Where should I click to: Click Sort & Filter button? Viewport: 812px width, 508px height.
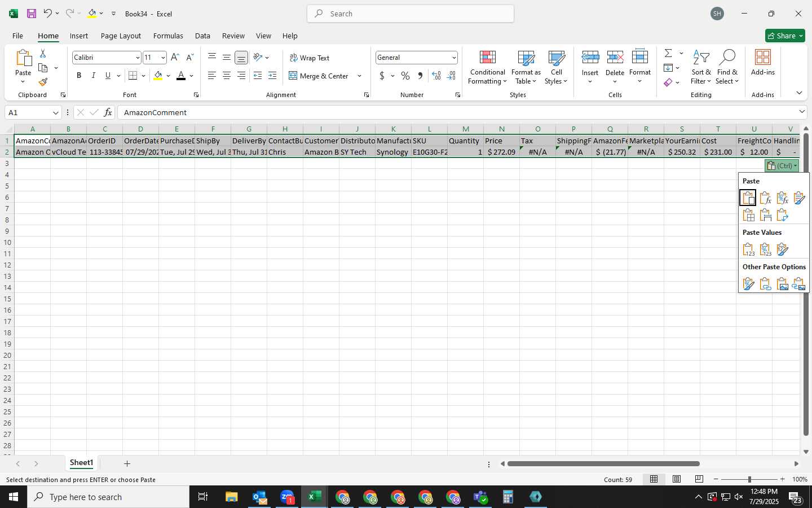tap(701, 68)
